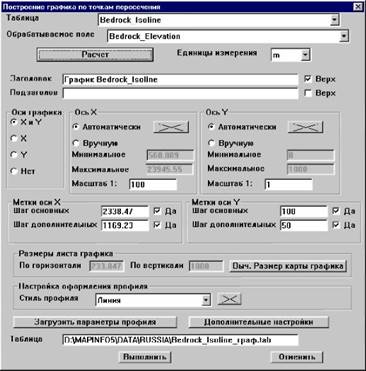
Task: Click the Заголовок text field
Action: pyautogui.click(x=180, y=80)
